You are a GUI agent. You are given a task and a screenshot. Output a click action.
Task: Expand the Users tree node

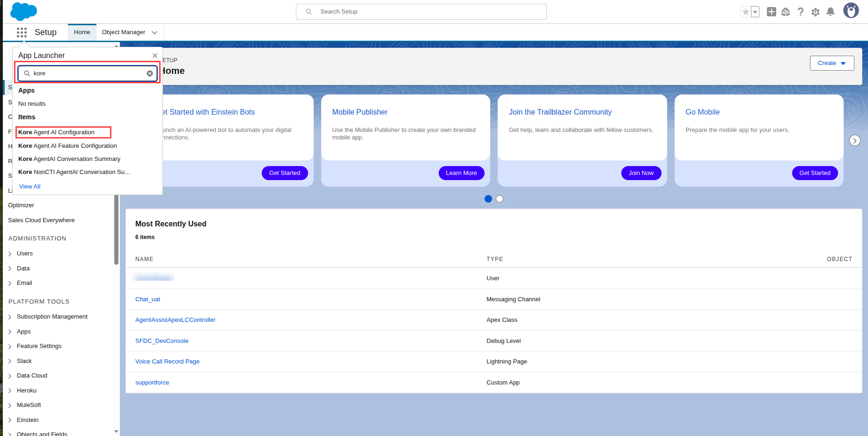pyautogui.click(x=10, y=254)
